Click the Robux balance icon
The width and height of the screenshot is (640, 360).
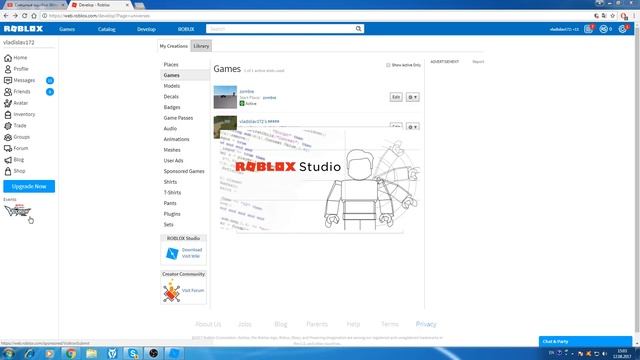click(603, 29)
